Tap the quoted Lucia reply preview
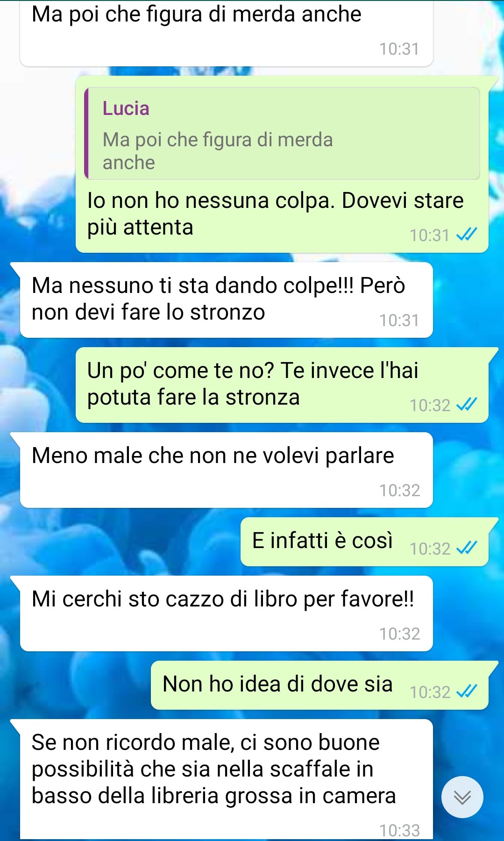 pyautogui.click(x=282, y=133)
